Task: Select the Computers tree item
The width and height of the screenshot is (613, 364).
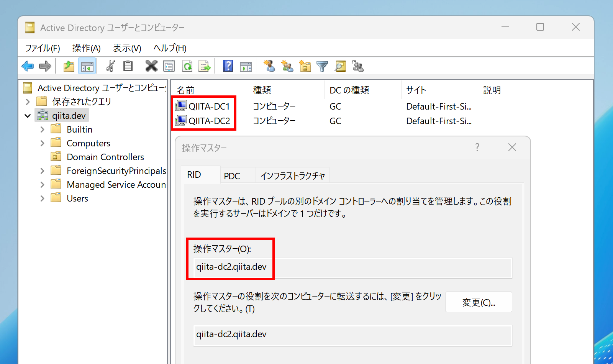Action: pyautogui.click(x=88, y=143)
